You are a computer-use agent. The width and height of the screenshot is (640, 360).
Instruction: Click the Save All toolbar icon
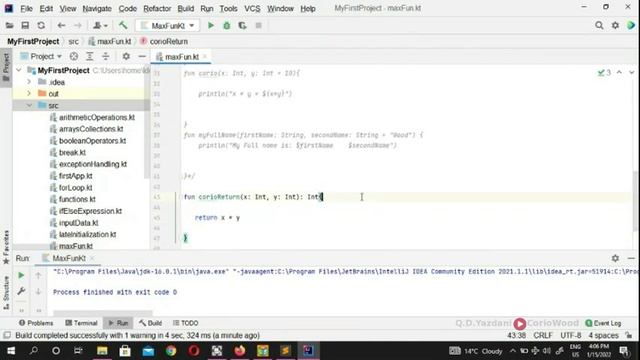[x=25, y=25]
